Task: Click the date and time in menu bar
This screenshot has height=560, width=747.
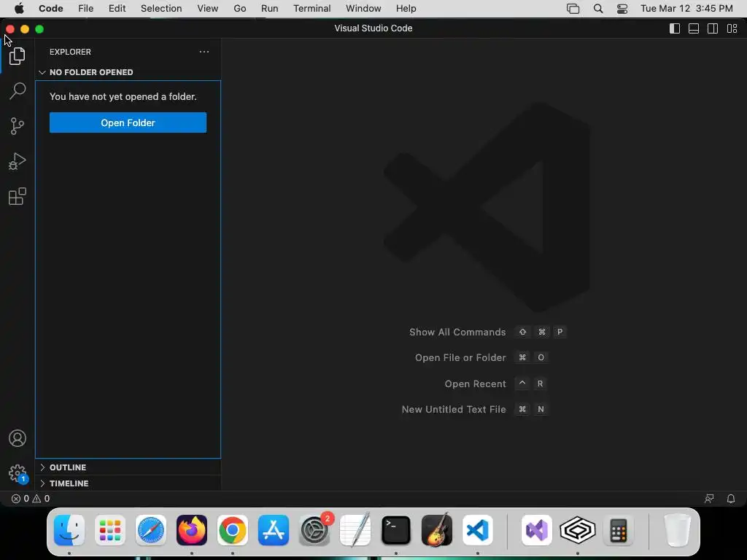Action: point(686,9)
